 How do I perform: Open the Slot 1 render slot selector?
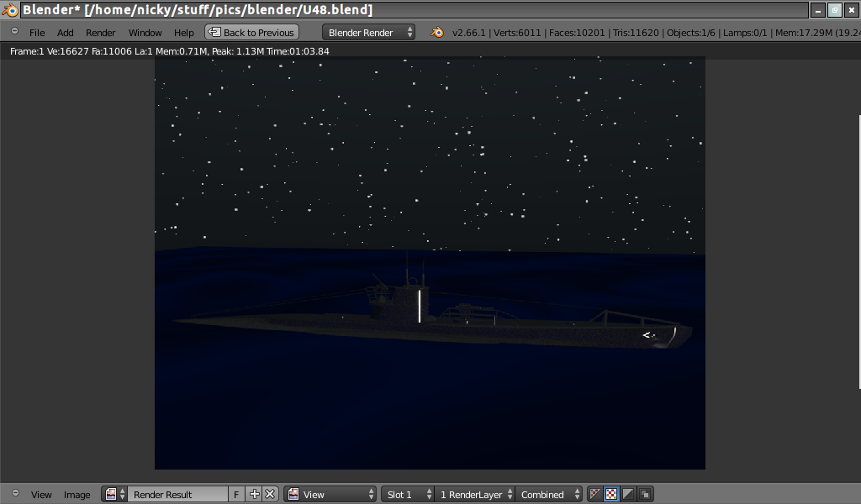tap(408, 495)
